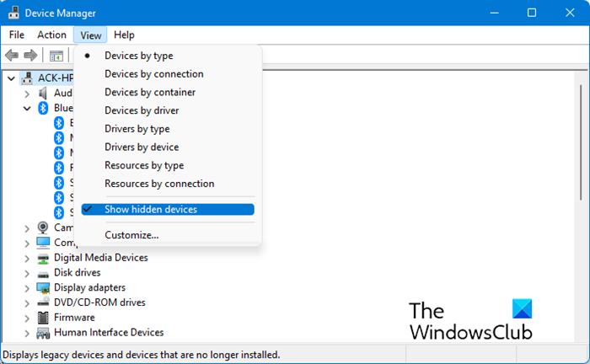
Task: Click the vertical scrollbar thumb
Action: (x=582, y=142)
